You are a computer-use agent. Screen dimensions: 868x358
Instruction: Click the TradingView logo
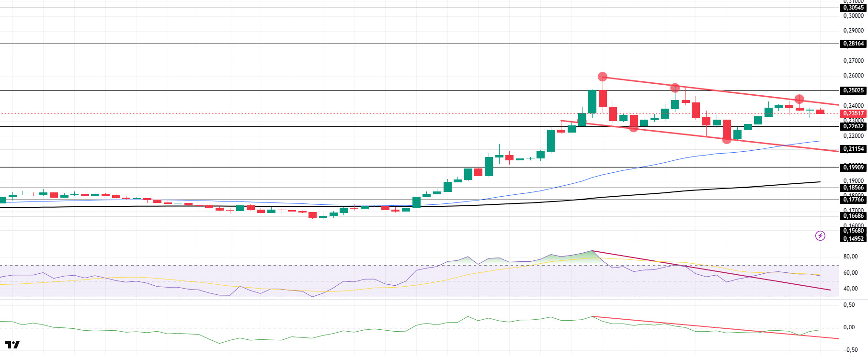pos(12,345)
